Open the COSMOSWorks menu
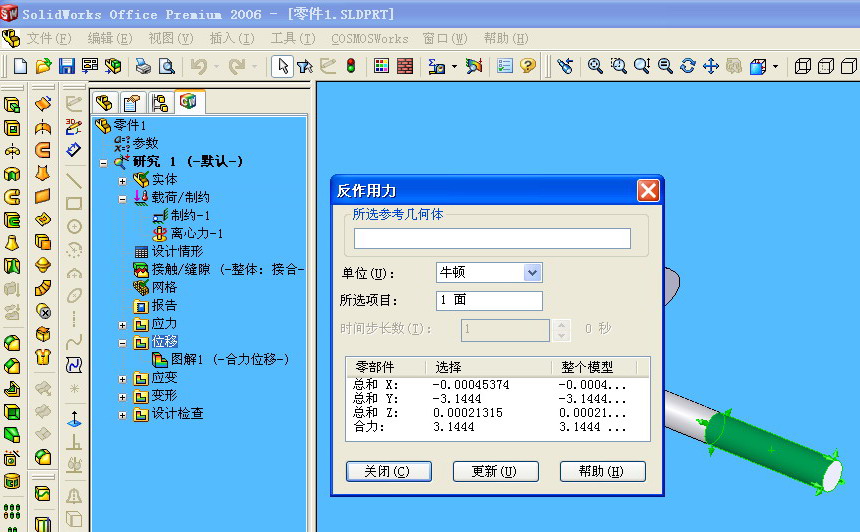Viewport: 860px width, 532px height. tap(370, 38)
